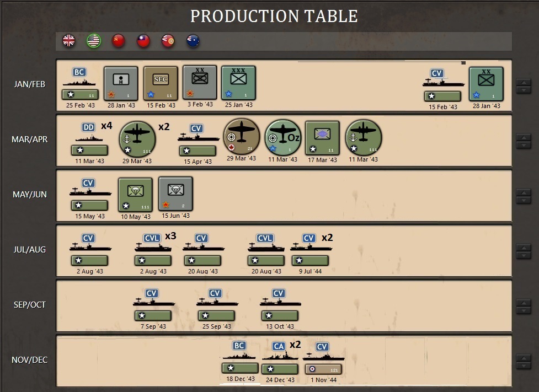Click the NOV/DEC row up arrow
539x392 pixels.
click(x=523, y=358)
